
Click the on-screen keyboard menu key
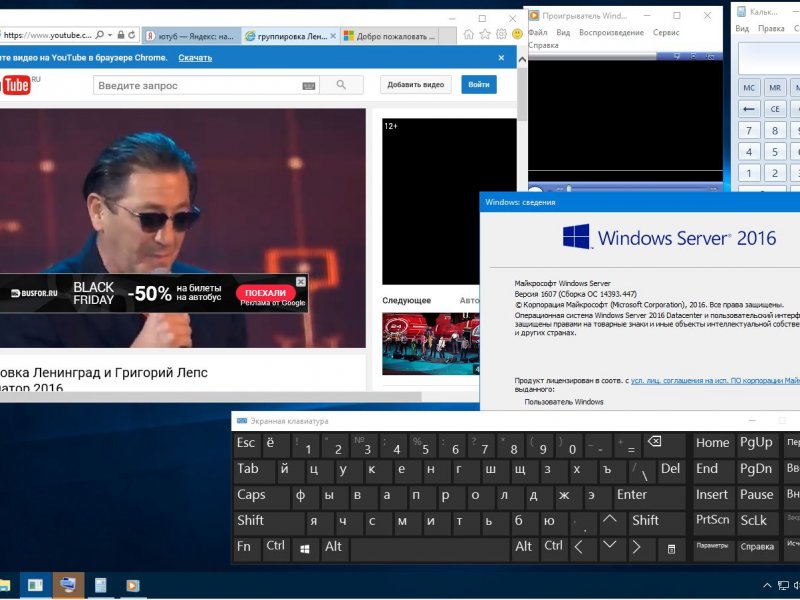[x=671, y=549]
